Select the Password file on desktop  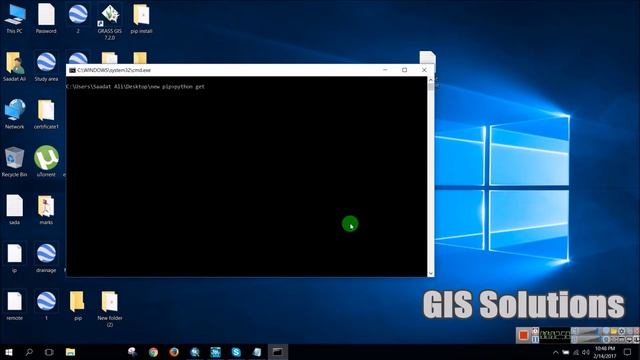[x=46, y=18]
